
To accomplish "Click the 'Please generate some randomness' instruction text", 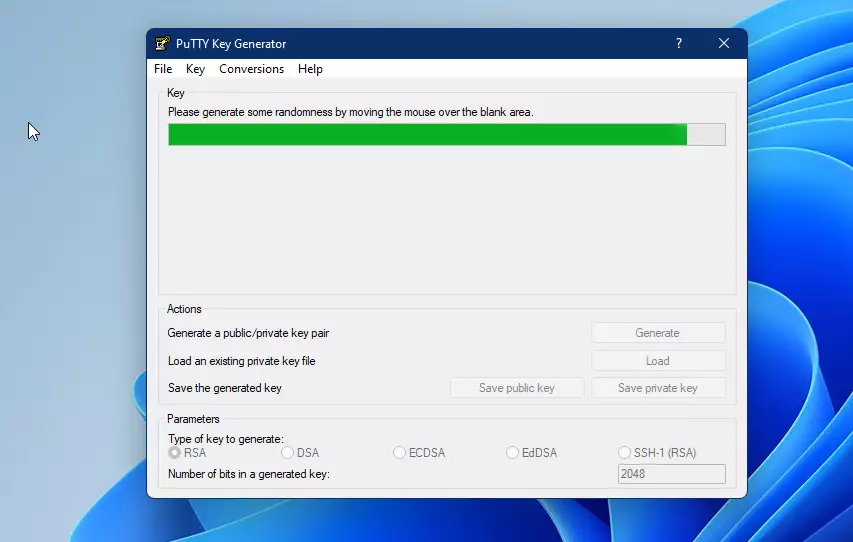I will click(350, 112).
